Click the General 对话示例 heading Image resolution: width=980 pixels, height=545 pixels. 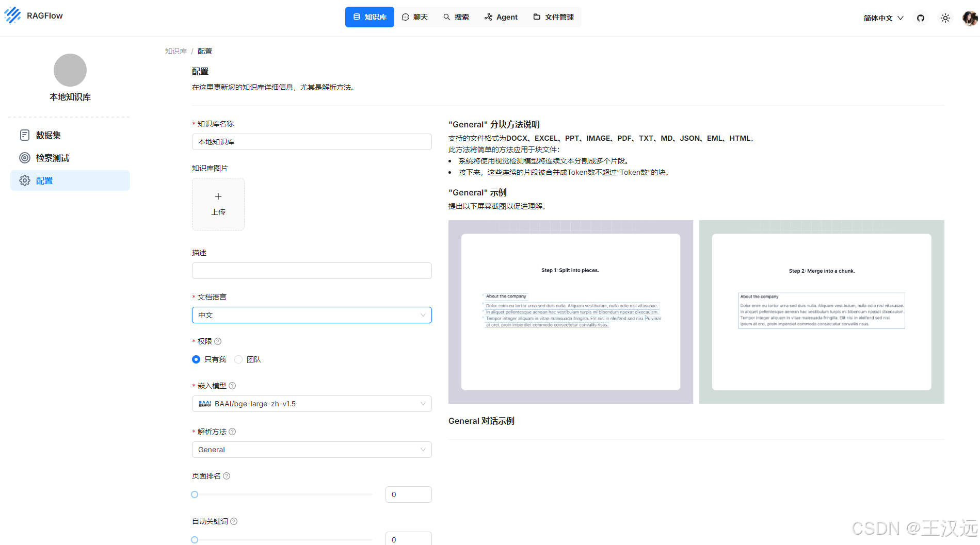(x=481, y=421)
